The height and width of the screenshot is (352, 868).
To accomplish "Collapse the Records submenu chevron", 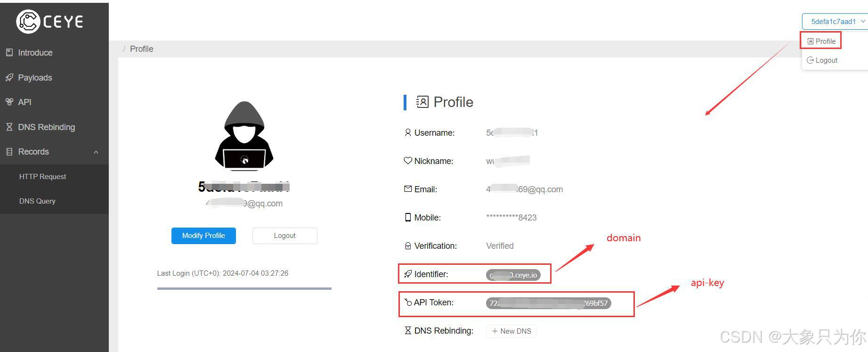I will point(96,152).
